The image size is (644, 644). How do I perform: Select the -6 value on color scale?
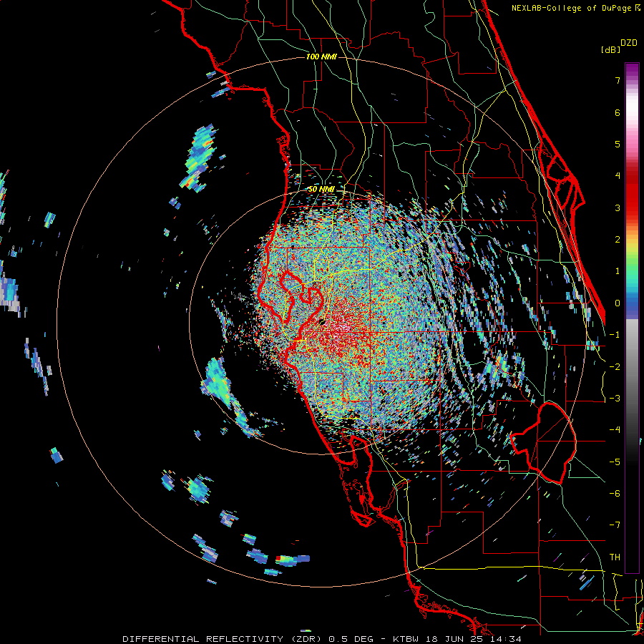(615, 494)
